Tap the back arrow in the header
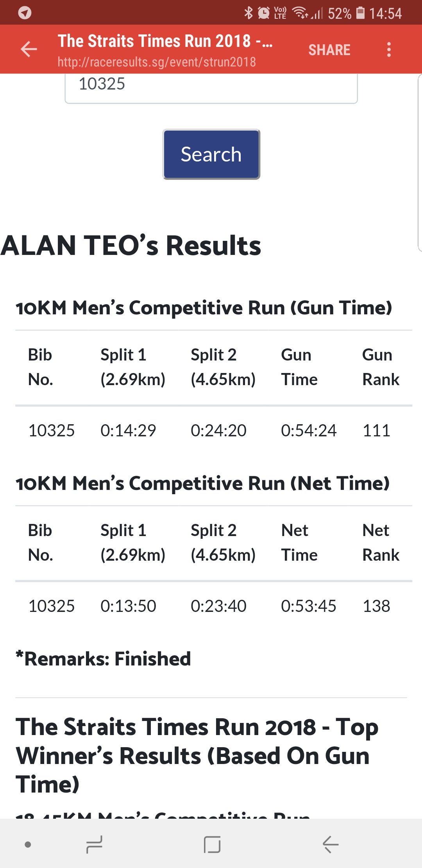The height and width of the screenshot is (868, 422). [29, 49]
